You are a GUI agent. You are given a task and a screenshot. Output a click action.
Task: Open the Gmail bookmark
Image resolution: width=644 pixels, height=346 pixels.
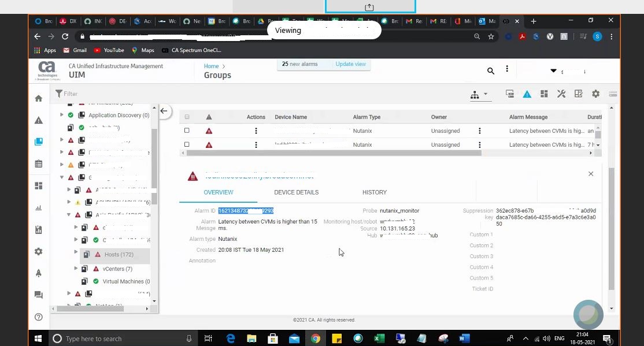[x=75, y=50]
